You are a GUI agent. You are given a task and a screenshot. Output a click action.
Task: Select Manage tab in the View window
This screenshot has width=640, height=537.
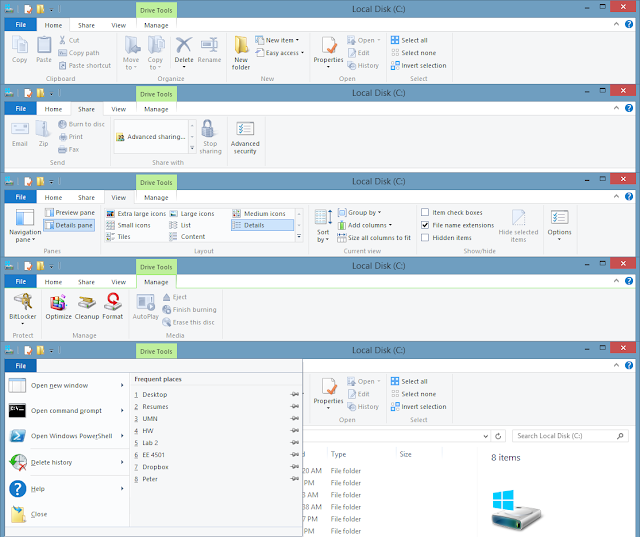(x=156, y=197)
